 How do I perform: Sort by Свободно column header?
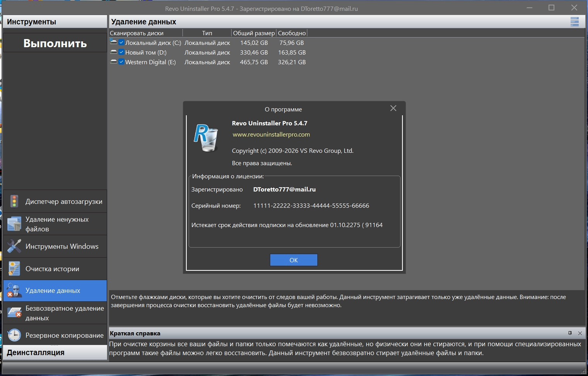click(x=291, y=33)
